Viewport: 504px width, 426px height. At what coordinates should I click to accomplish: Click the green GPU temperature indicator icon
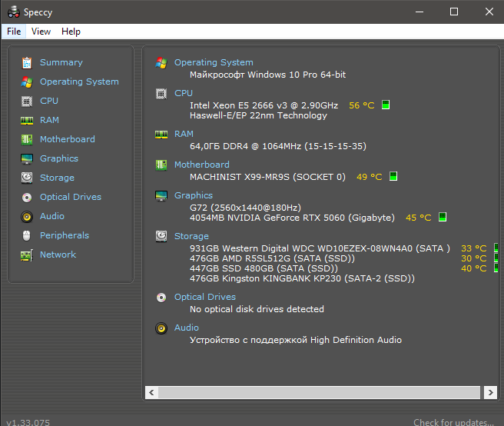point(443,217)
